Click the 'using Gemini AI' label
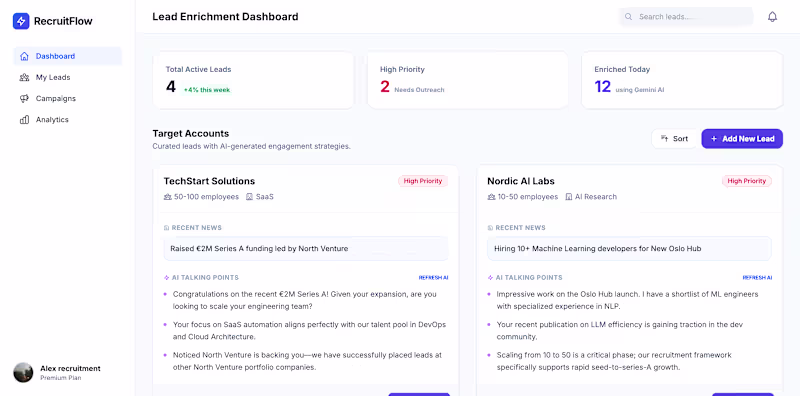Screen dimensions: 800x396 pos(639,90)
